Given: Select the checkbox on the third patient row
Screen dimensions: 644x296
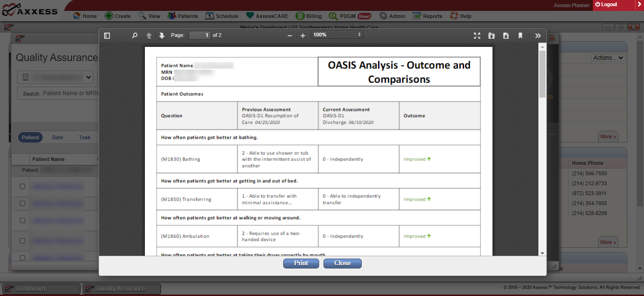Looking at the screenshot, I should (21, 220).
